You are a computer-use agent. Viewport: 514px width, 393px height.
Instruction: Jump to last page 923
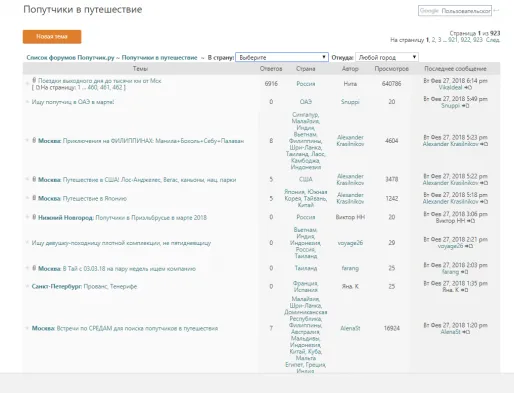pyautogui.click(x=478, y=40)
